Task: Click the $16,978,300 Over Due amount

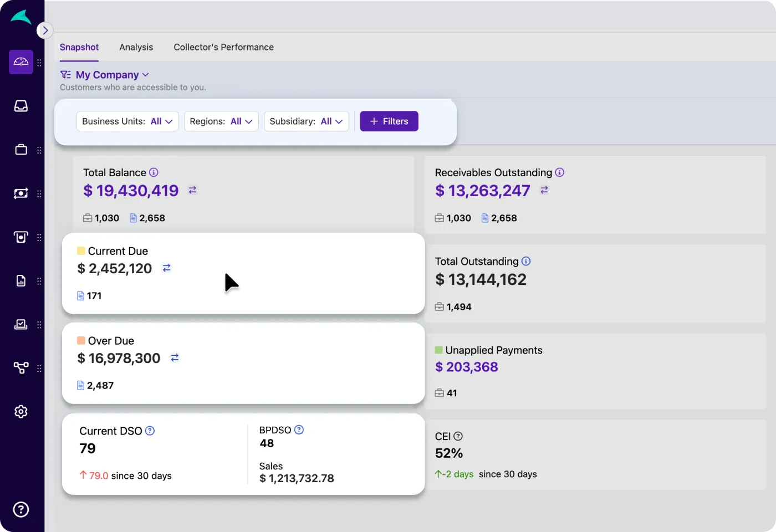Action: pos(119,359)
